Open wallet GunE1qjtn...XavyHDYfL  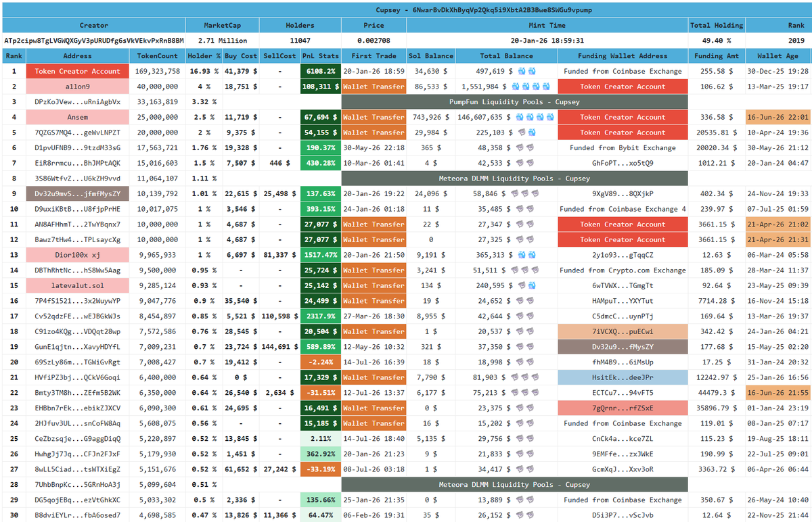coord(78,347)
